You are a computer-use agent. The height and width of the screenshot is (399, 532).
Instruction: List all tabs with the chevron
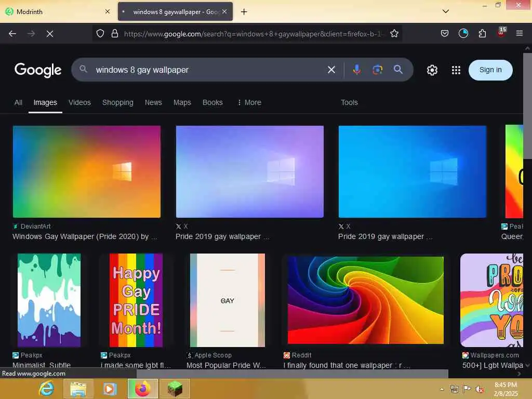click(446, 11)
